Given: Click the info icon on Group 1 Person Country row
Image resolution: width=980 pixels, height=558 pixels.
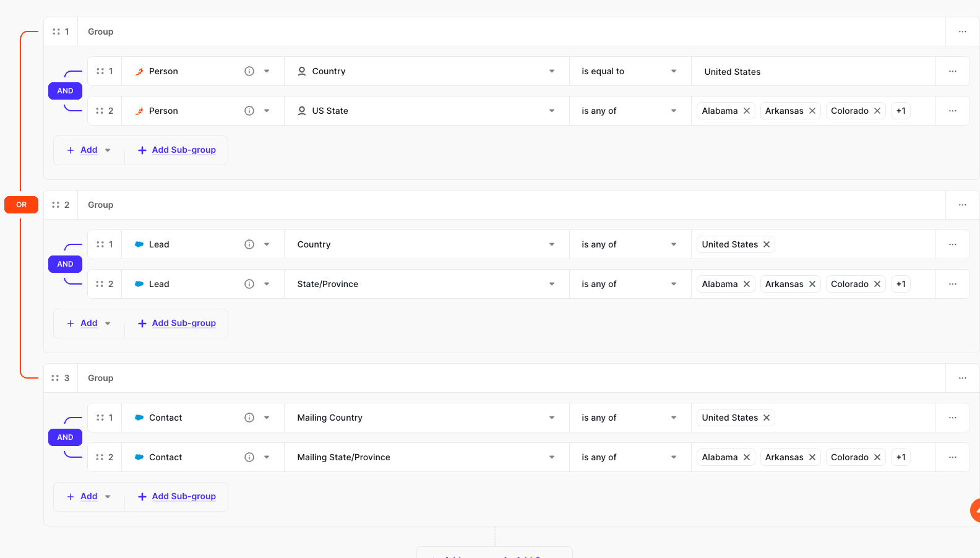Looking at the screenshot, I should (249, 71).
